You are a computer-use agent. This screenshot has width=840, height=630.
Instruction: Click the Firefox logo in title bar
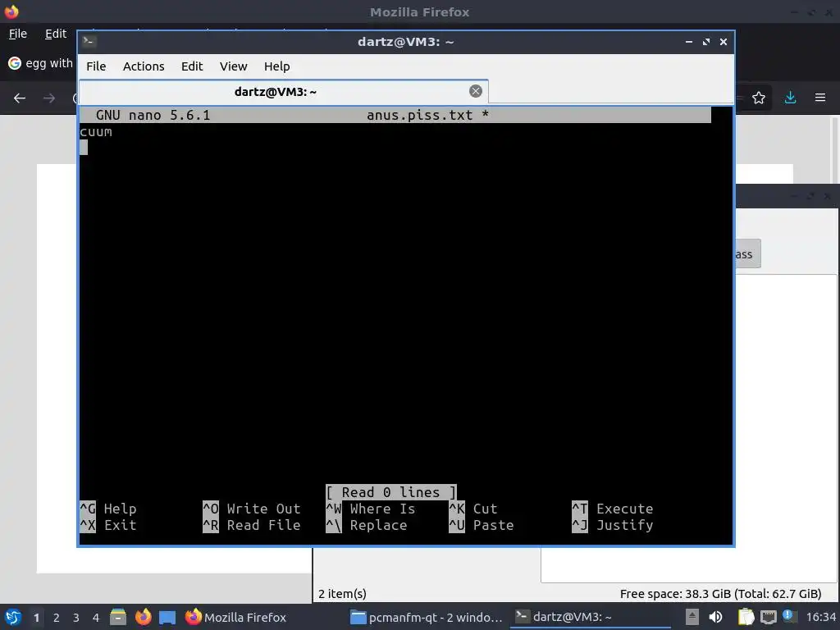[11, 11]
